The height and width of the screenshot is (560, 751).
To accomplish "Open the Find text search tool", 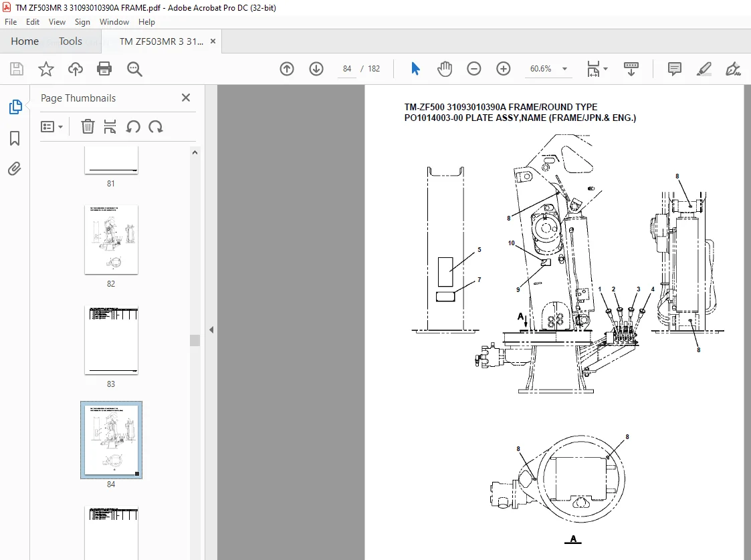I will pos(134,69).
